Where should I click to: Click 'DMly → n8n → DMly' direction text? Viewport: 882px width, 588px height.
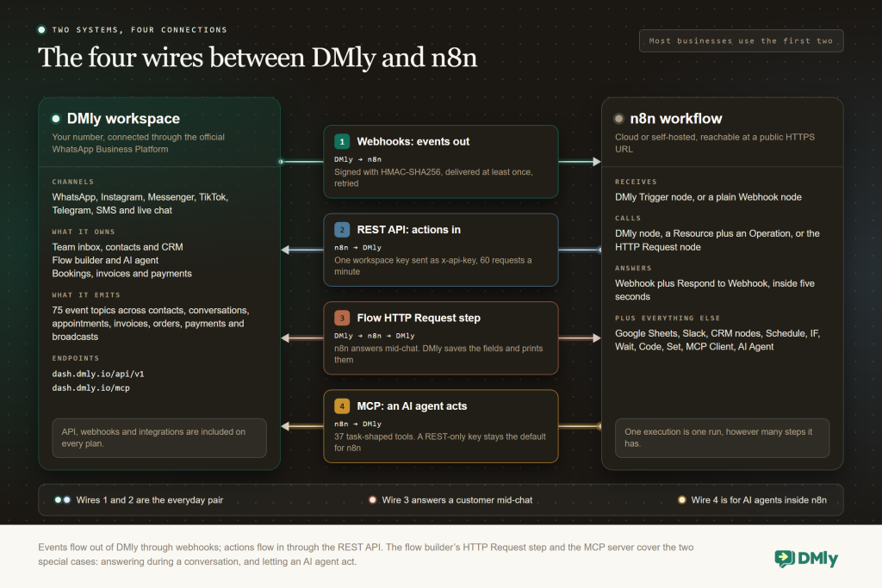coord(374,336)
